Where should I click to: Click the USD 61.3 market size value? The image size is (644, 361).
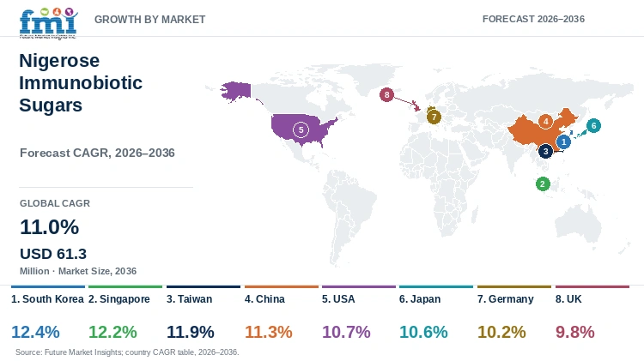[x=53, y=254]
